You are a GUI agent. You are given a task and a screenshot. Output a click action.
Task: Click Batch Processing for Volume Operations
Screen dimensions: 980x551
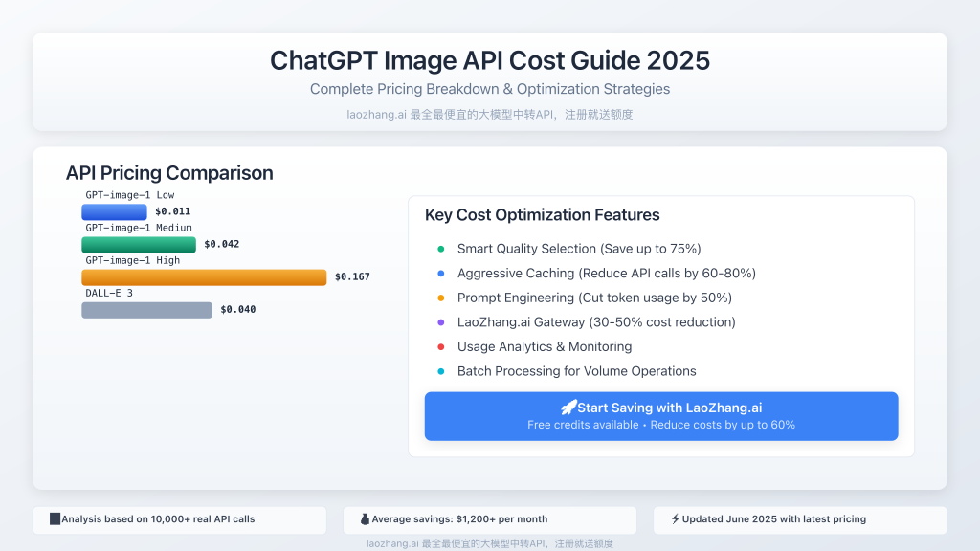click(577, 371)
